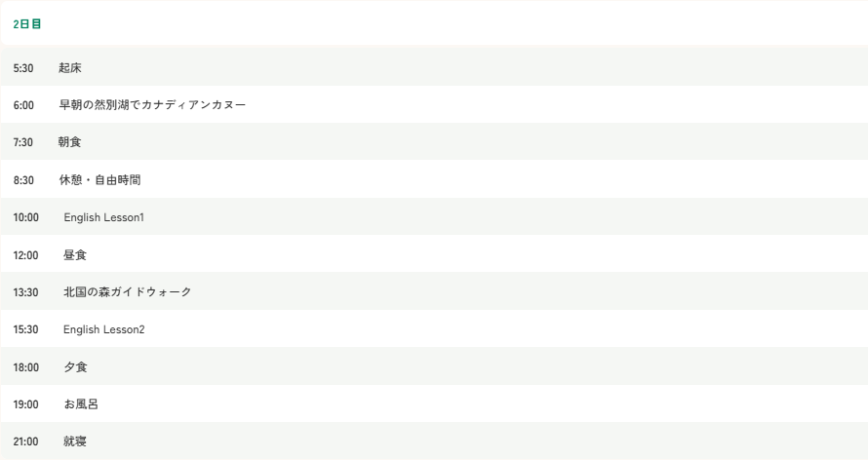868x460 pixels.
Task: Click the 早朝の然別湖でカナディアンカヌー activity
Action: click(152, 105)
